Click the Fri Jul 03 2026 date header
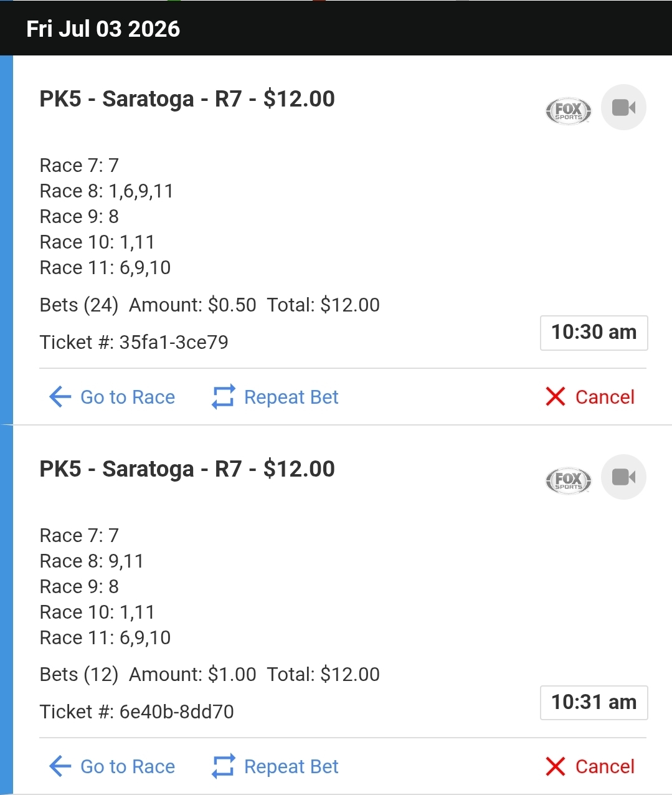The width and height of the screenshot is (672, 795). pyautogui.click(x=103, y=29)
